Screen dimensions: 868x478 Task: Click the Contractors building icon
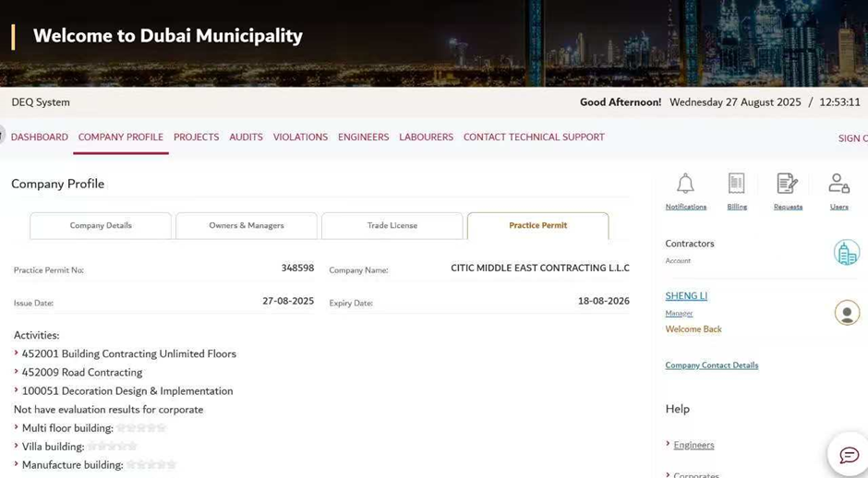pos(846,252)
